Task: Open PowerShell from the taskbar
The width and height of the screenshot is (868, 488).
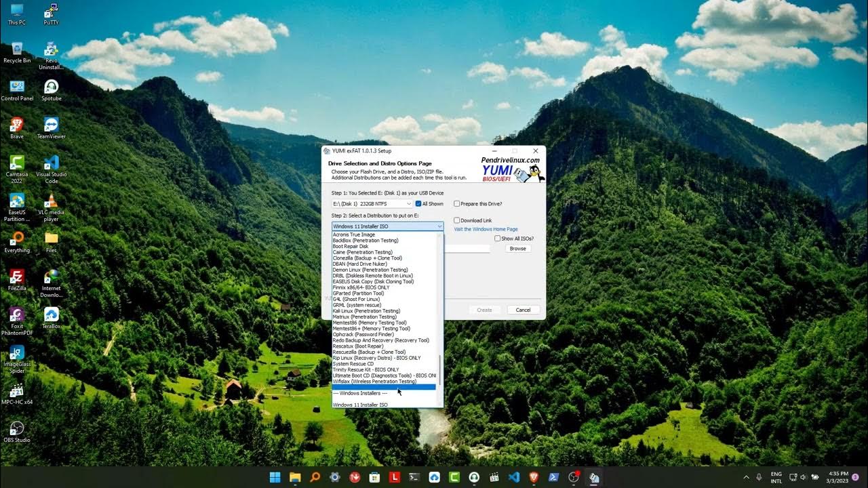Action: (553, 477)
